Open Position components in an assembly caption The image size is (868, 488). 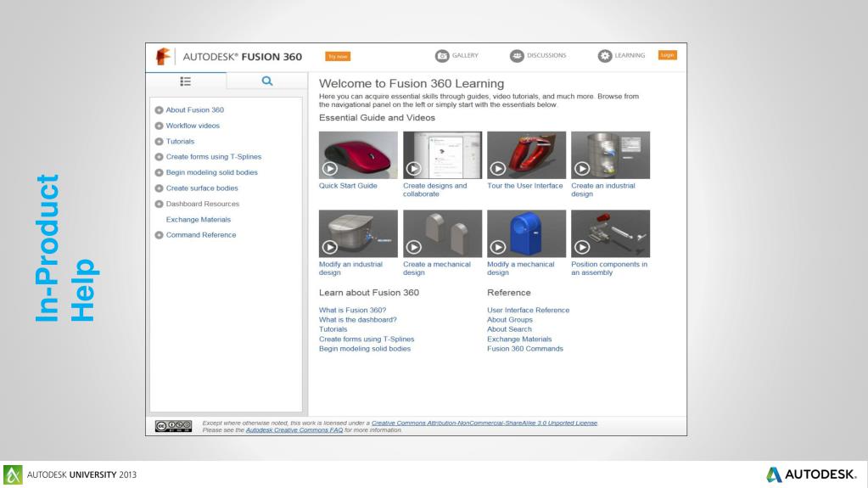pos(609,269)
